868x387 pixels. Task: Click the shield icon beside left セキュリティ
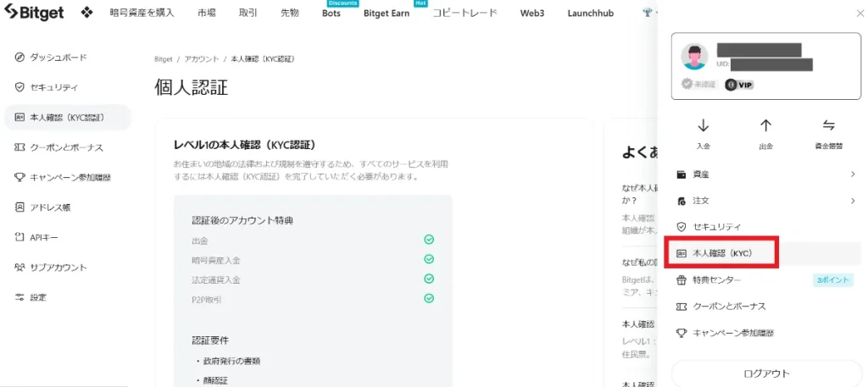19,87
